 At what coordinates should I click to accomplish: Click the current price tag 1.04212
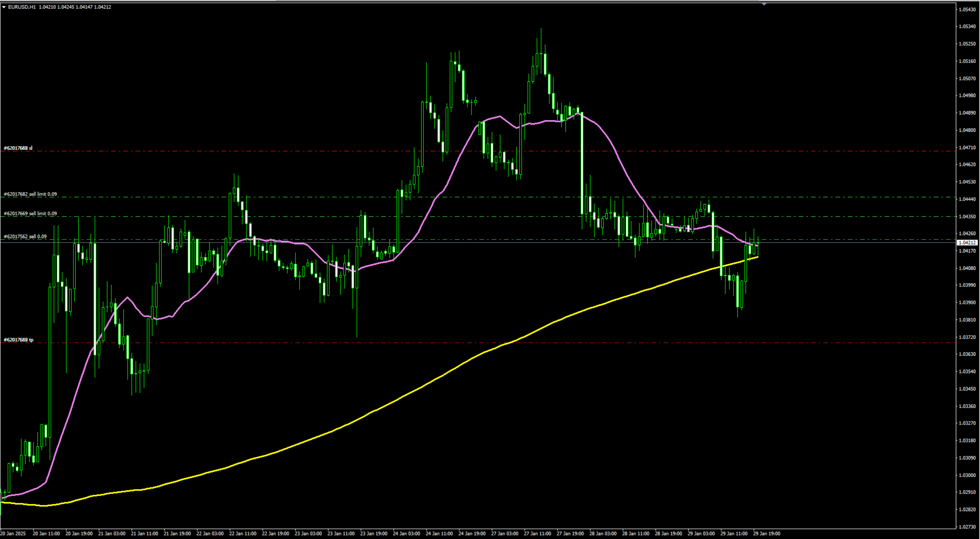pos(967,243)
